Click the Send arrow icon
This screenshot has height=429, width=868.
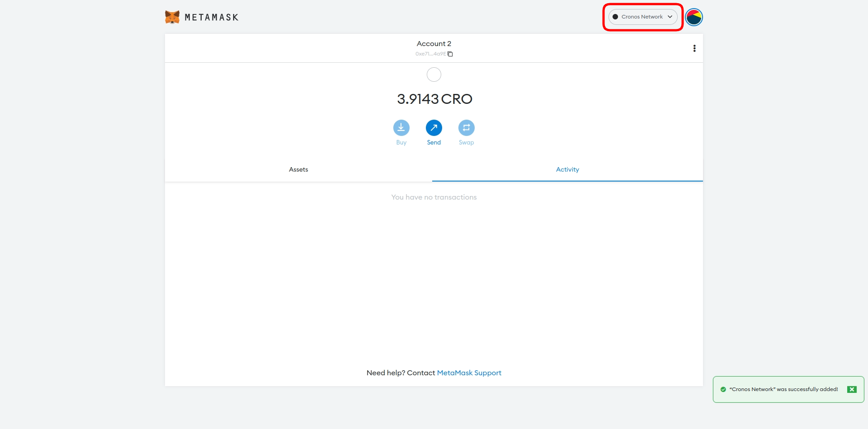(x=434, y=128)
